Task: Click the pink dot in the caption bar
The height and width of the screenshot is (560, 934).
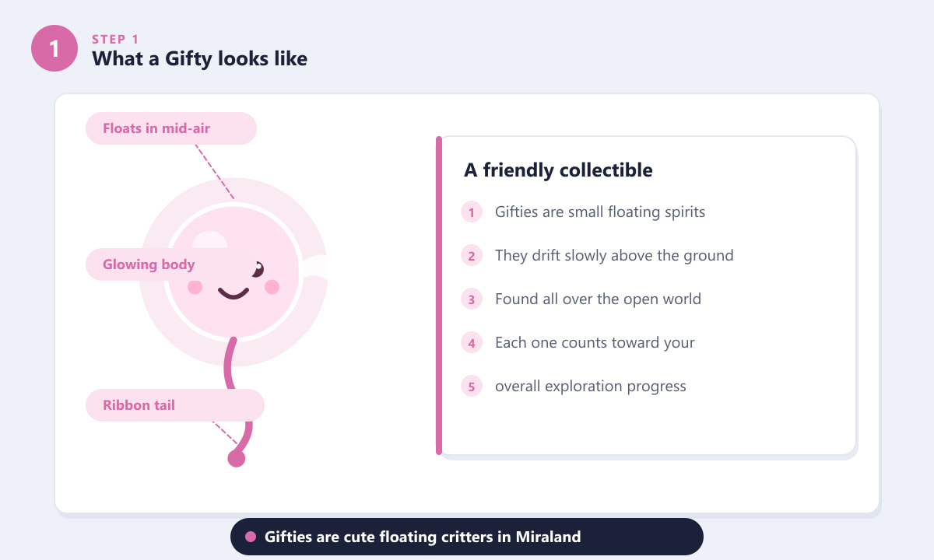Action: [251, 537]
